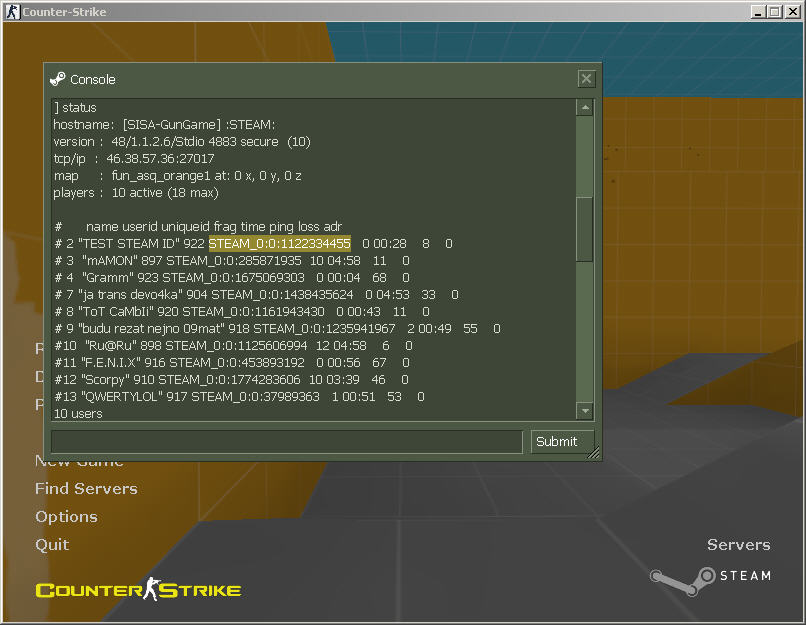Click the Counter-Strike window title icon
Image resolution: width=806 pixels, height=625 pixels.
[x=12, y=11]
